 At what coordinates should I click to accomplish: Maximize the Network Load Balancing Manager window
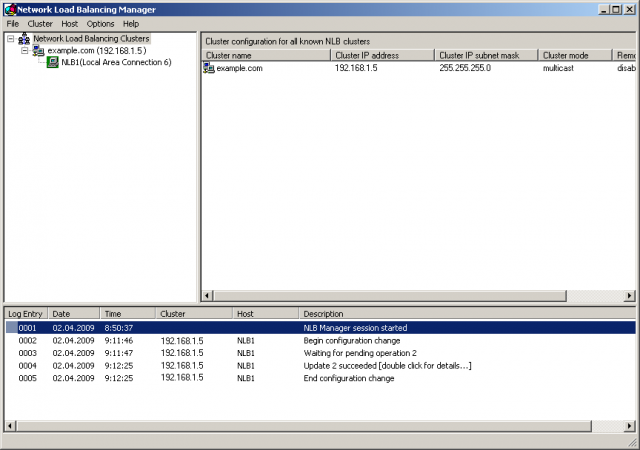tap(616, 9)
